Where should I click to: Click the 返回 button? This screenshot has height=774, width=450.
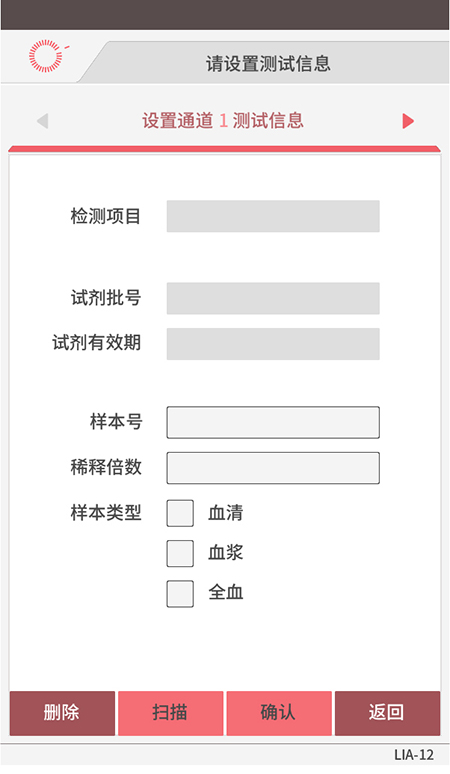[x=387, y=713]
